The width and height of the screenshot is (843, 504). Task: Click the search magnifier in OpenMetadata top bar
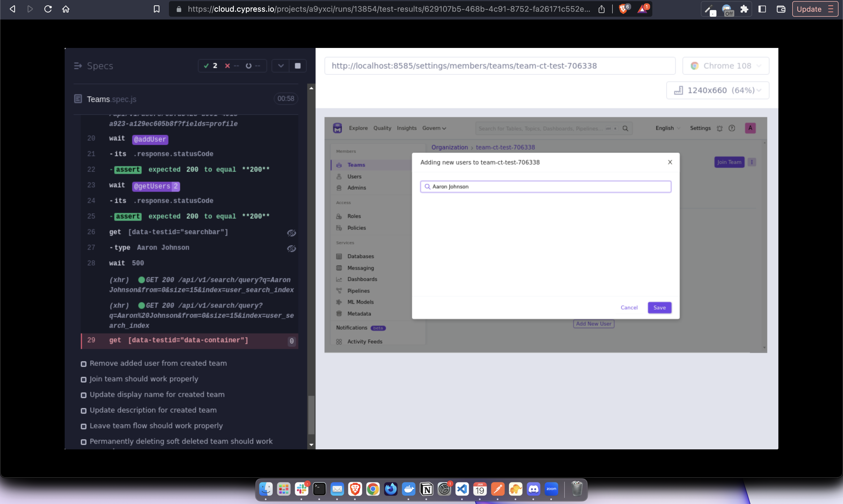point(625,129)
